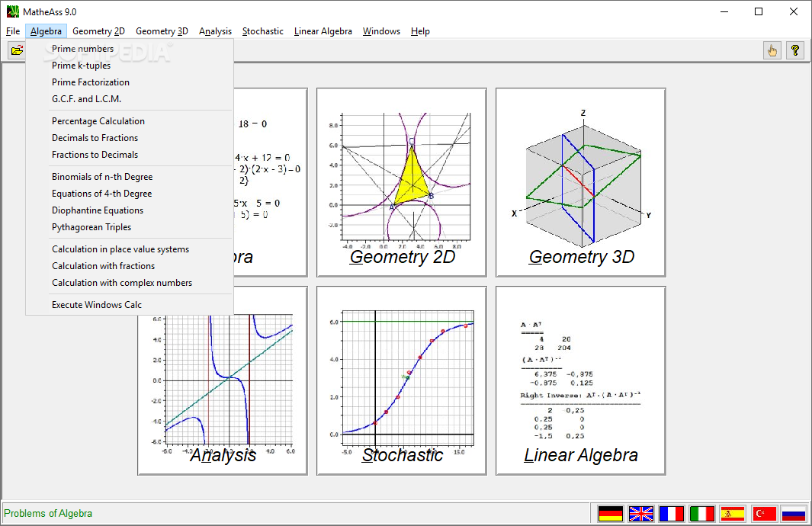The width and height of the screenshot is (812, 526).
Task: Select Fractions to Decimals
Action: point(130,154)
